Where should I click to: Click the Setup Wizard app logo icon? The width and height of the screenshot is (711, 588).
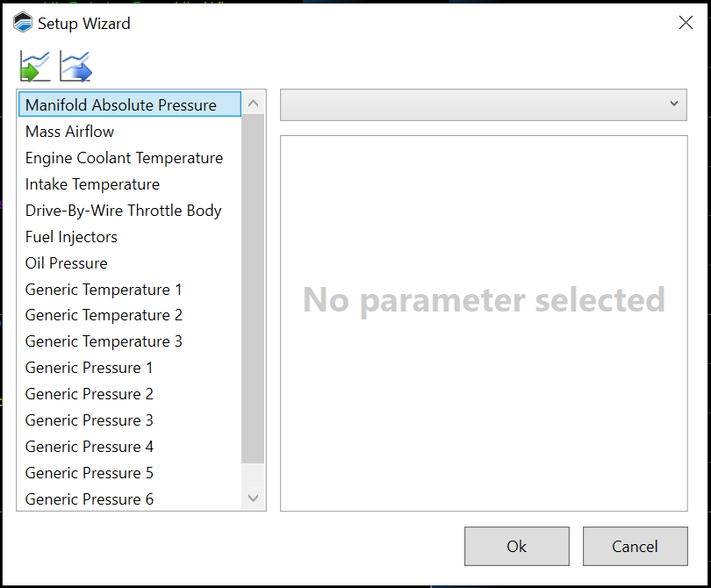[23, 24]
